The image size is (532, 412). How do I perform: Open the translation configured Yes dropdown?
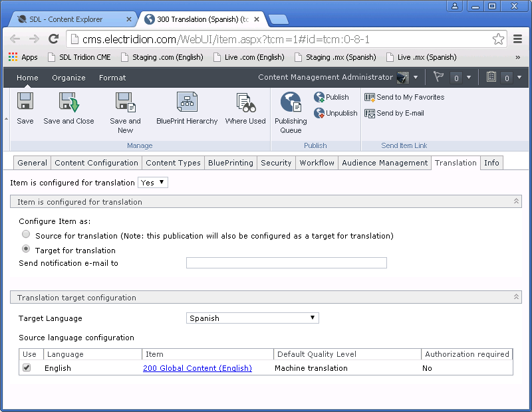point(152,182)
